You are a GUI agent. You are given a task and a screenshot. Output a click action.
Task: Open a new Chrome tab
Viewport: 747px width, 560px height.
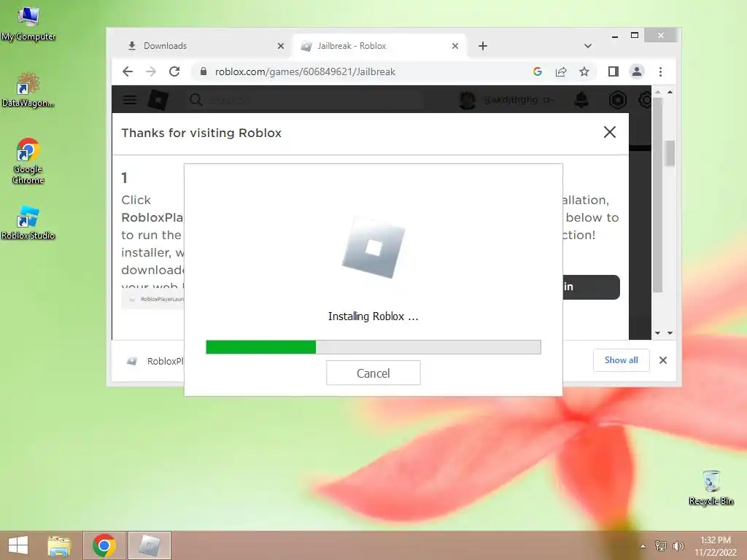click(483, 46)
